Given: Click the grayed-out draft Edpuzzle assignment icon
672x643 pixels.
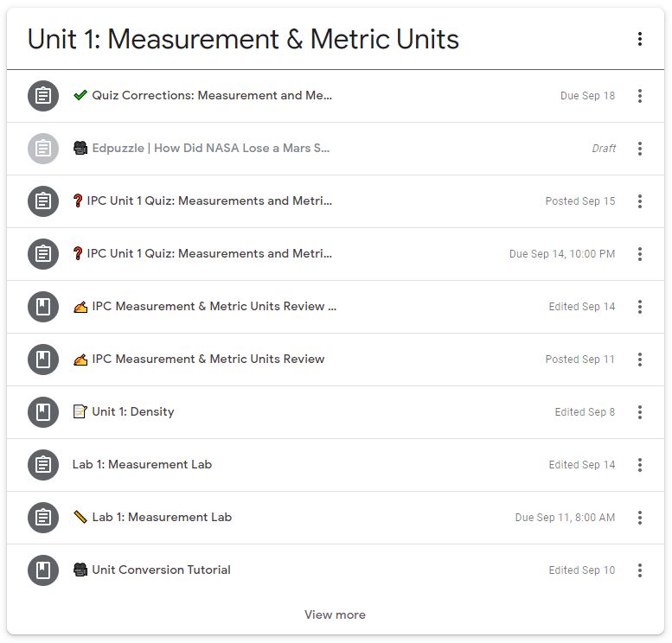Looking at the screenshot, I should coord(43,149).
